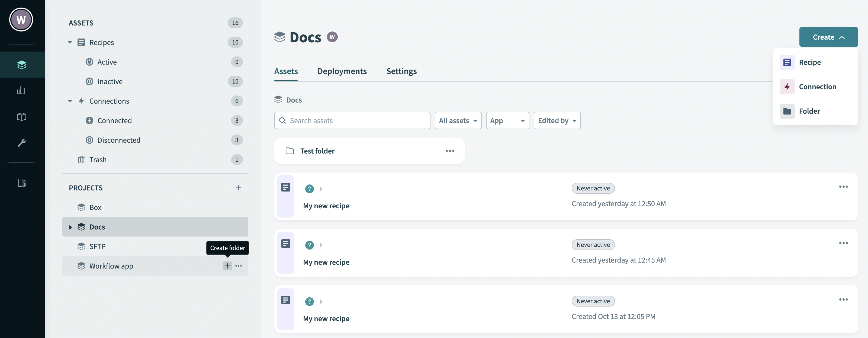Open the All assets filter dropdown
This screenshot has height=338, width=868.
(458, 120)
